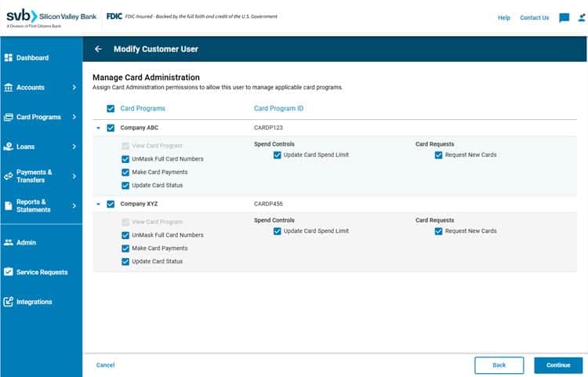The width and height of the screenshot is (588, 377).
Task: Toggle UnMask Full Card Numbers for Company XYZ
Action: [x=125, y=235]
